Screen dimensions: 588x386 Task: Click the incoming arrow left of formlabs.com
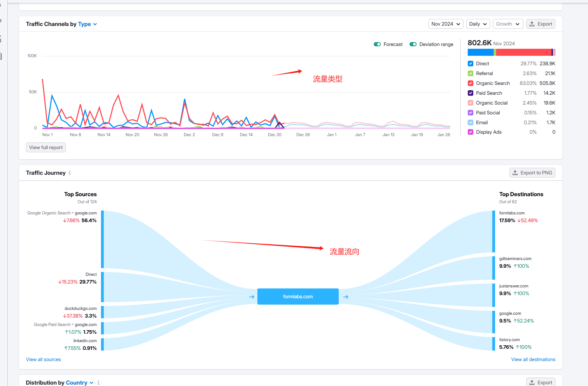point(252,297)
